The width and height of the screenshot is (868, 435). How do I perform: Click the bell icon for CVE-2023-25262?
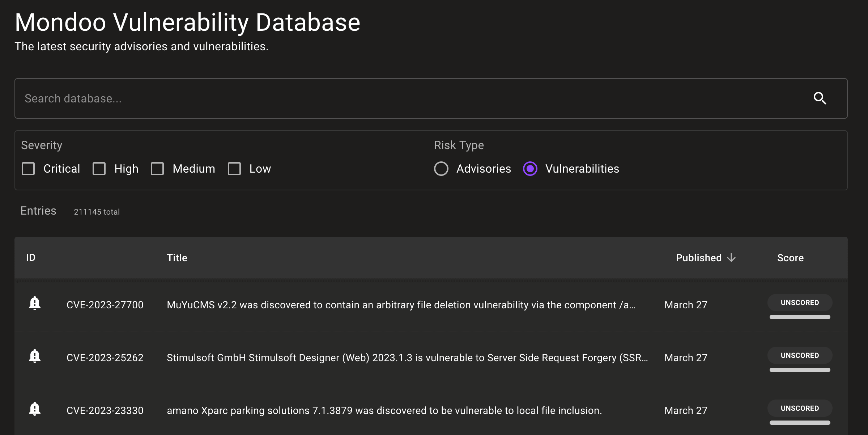point(35,356)
